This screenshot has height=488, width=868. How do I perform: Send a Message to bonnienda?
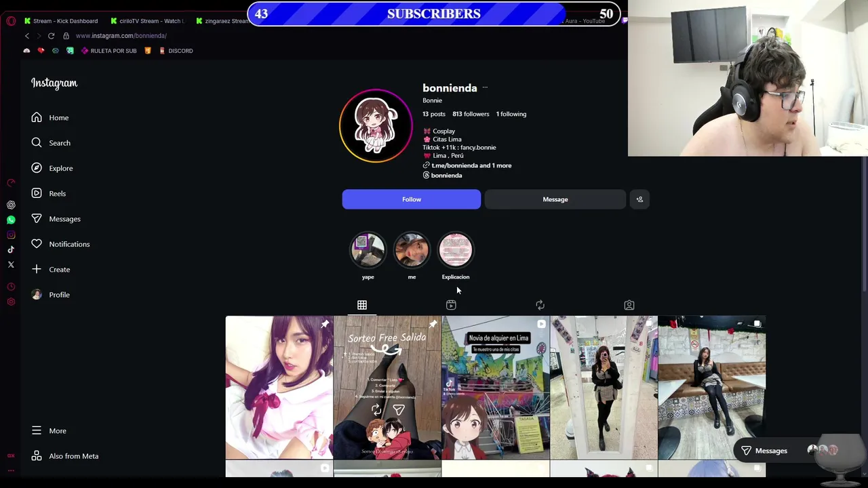pos(555,199)
